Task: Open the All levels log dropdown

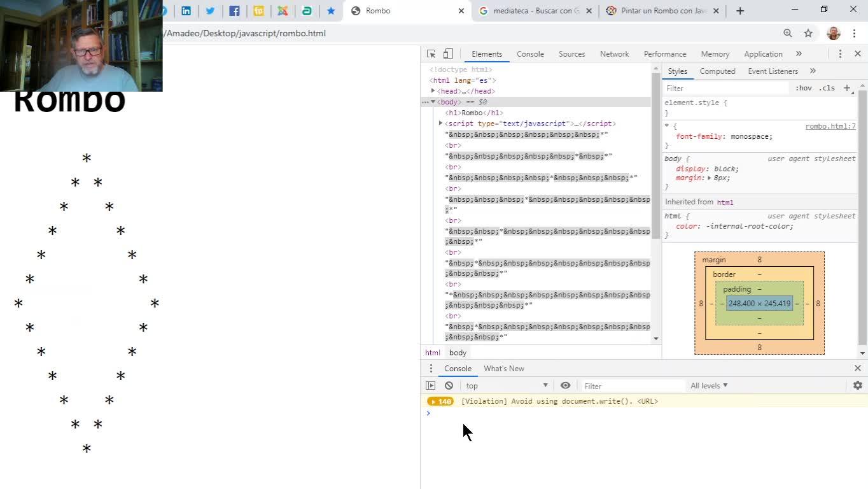Action: tap(709, 386)
